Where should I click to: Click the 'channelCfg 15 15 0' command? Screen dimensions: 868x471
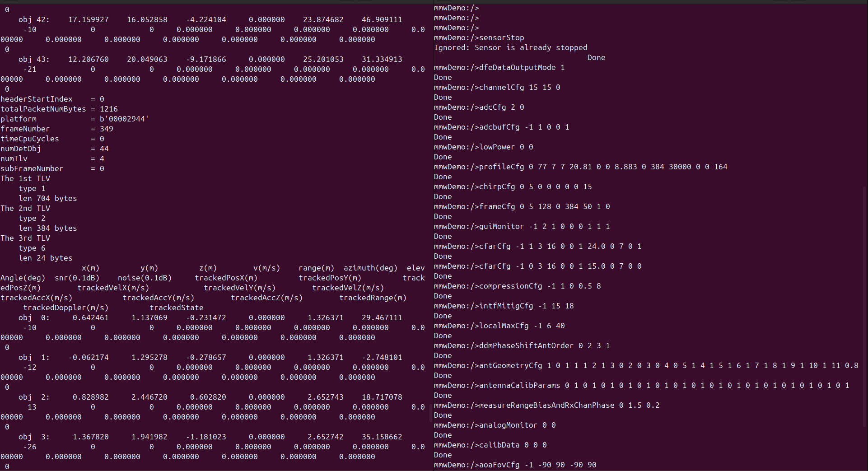coord(497,88)
